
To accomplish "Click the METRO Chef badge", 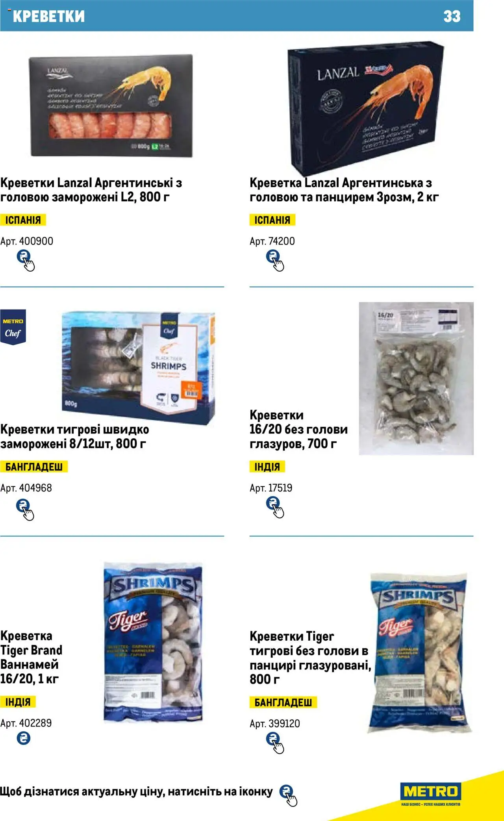I will click(x=13, y=327).
